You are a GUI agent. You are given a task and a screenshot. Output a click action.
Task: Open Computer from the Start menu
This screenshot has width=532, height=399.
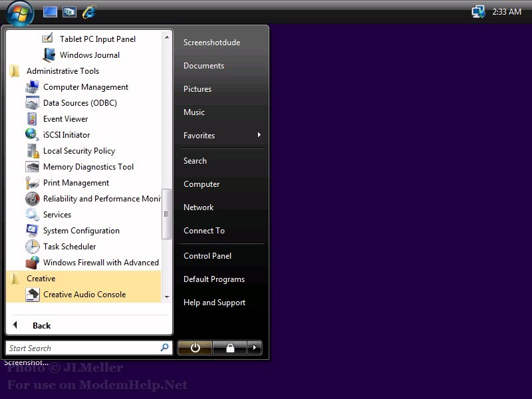201,184
